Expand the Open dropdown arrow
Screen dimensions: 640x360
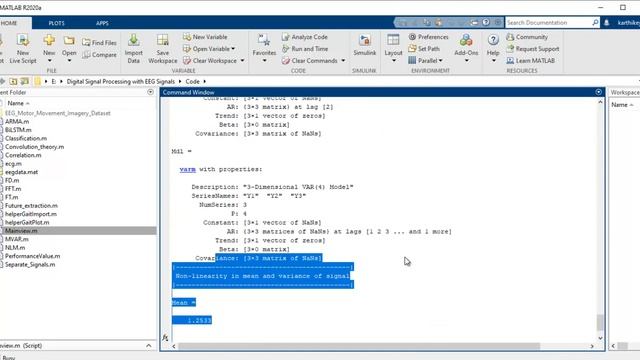(69, 61)
